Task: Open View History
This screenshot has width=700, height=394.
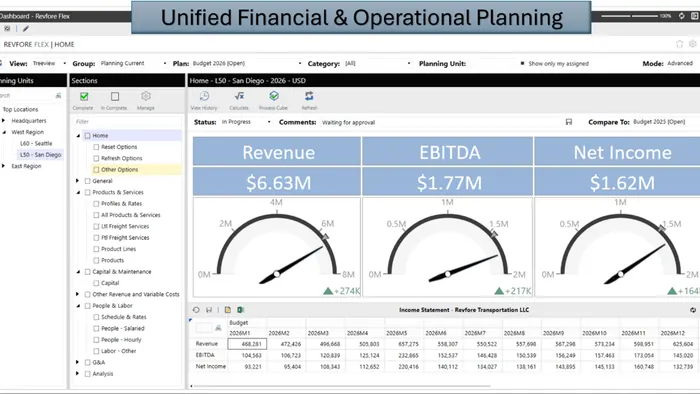Action: click(x=204, y=96)
